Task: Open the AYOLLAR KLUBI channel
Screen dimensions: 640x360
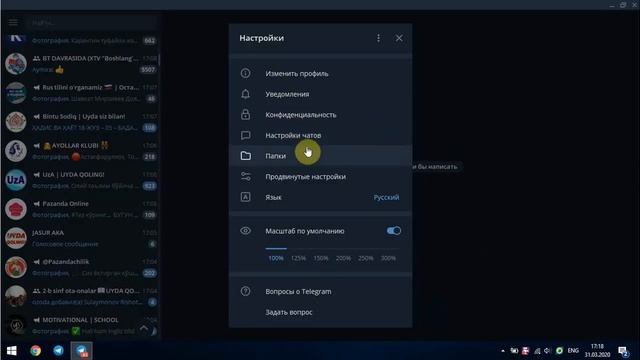Action: 80,151
